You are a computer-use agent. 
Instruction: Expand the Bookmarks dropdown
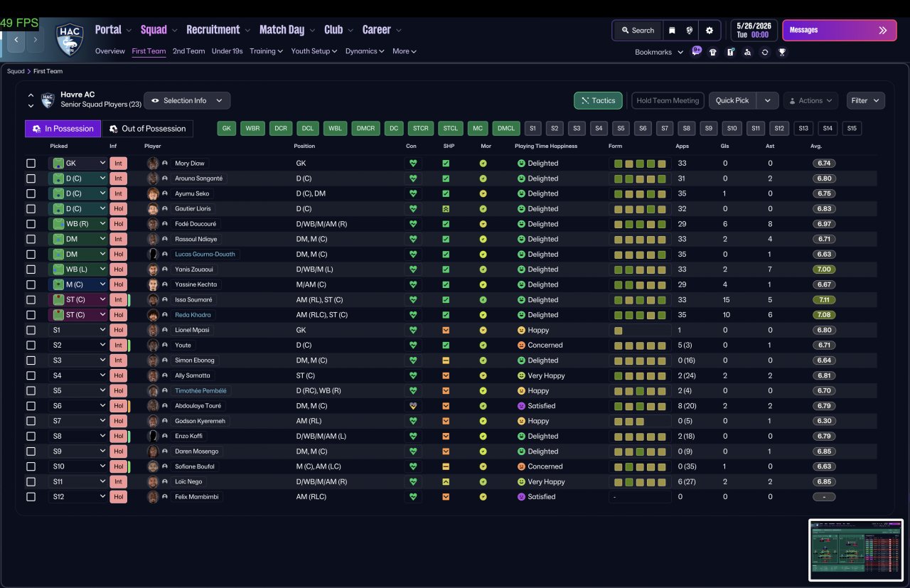pos(659,52)
